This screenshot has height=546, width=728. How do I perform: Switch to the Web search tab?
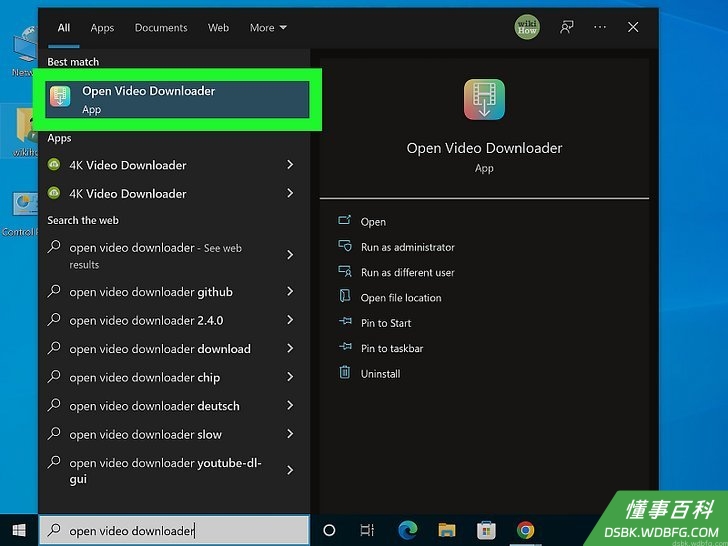(218, 28)
